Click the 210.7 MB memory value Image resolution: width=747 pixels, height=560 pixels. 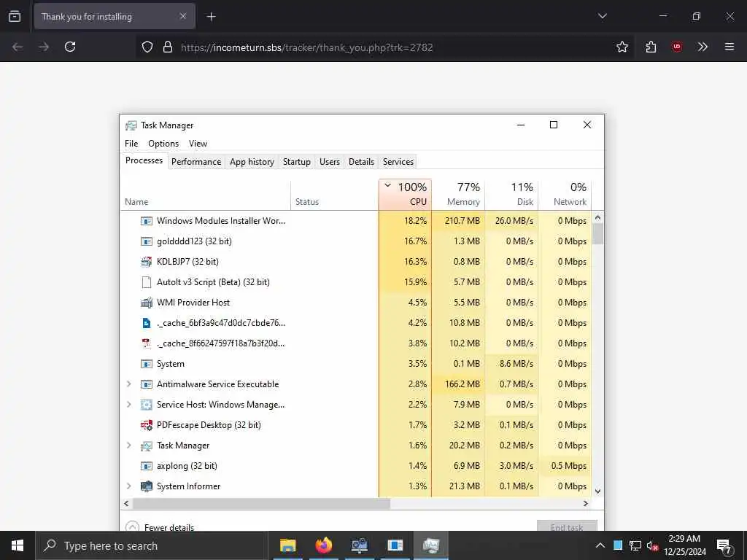pyautogui.click(x=462, y=221)
